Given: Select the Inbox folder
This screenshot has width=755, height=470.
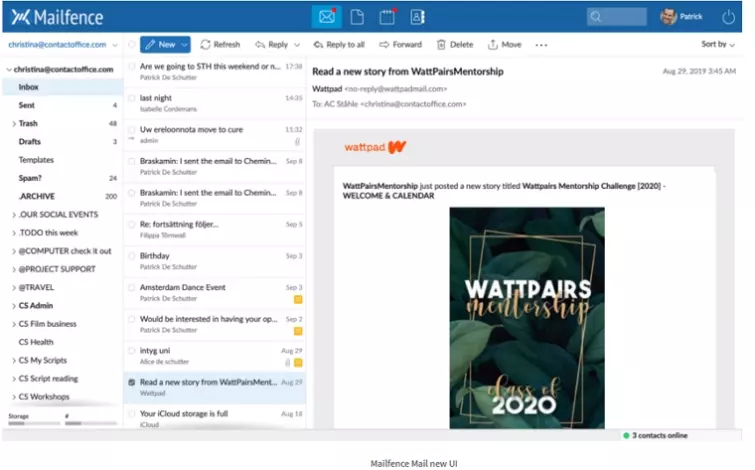Looking at the screenshot, I should [x=63, y=87].
